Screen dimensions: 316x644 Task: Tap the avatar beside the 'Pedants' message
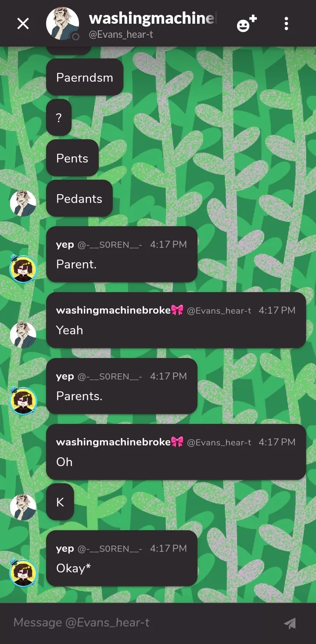click(23, 203)
